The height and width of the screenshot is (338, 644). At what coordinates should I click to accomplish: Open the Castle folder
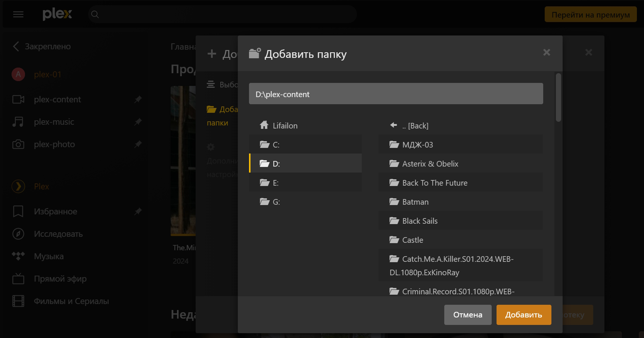tap(461, 240)
